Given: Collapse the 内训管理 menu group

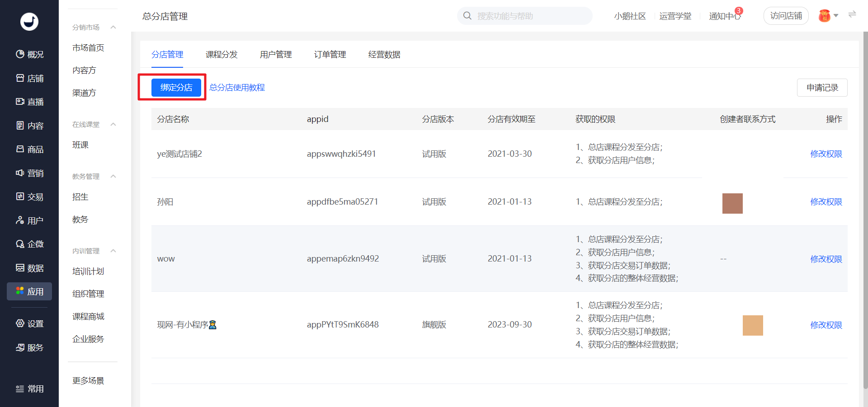Looking at the screenshot, I should point(113,251).
